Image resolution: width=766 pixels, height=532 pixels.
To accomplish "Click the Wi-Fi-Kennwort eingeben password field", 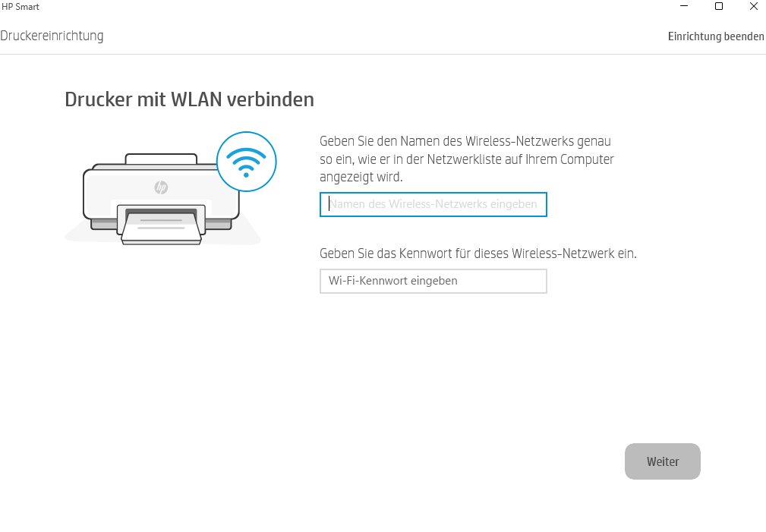I will pyautogui.click(x=433, y=281).
